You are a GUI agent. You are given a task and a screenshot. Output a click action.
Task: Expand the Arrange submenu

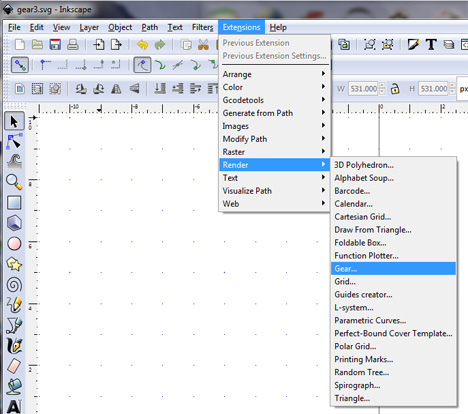(274, 74)
